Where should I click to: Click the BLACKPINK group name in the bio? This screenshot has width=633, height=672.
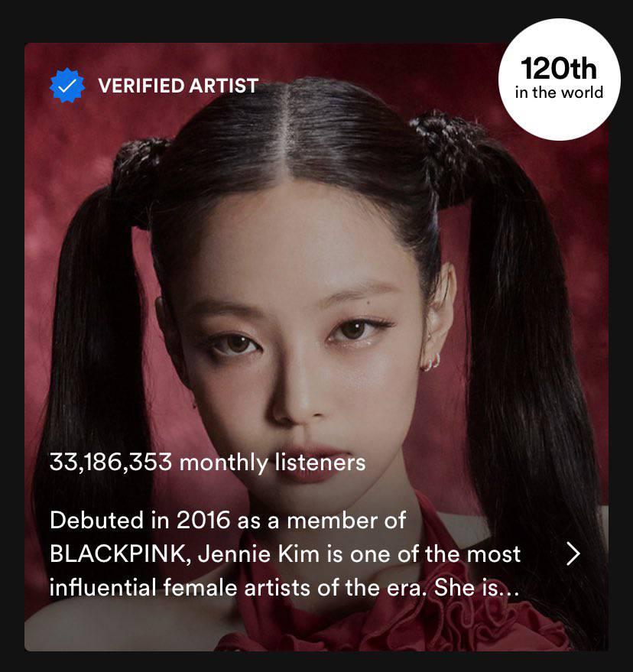pyautogui.click(x=118, y=554)
